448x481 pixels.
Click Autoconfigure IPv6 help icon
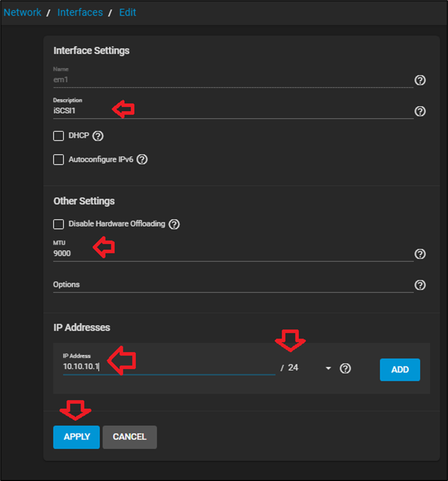pos(142,159)
